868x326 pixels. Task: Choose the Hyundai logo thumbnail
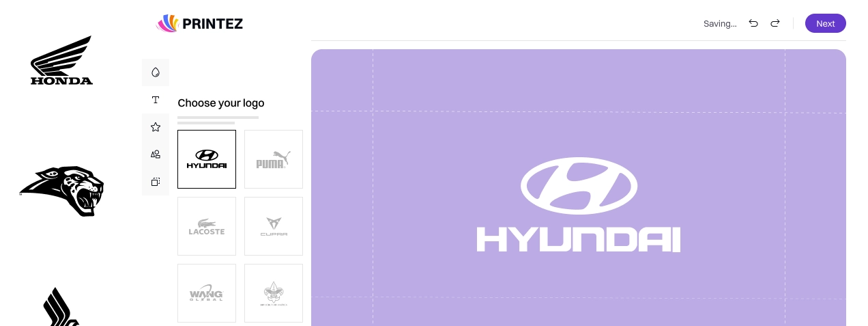[x=207, y=159]
